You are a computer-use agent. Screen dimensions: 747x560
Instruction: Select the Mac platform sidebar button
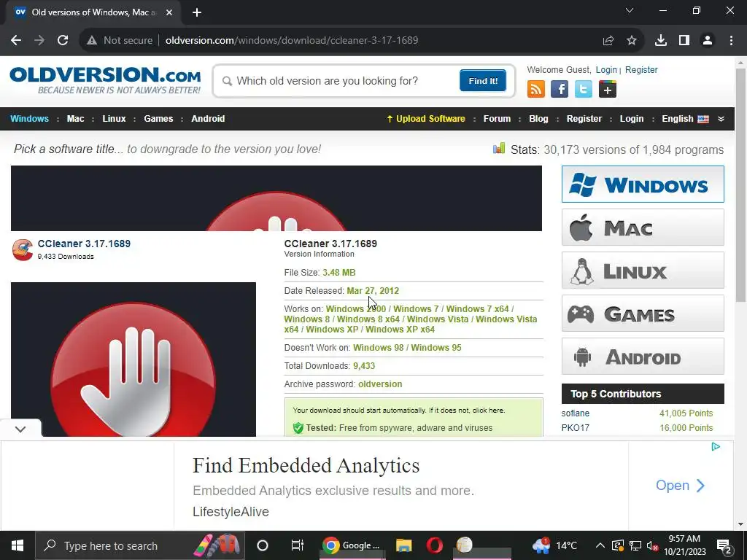point(643,227)
